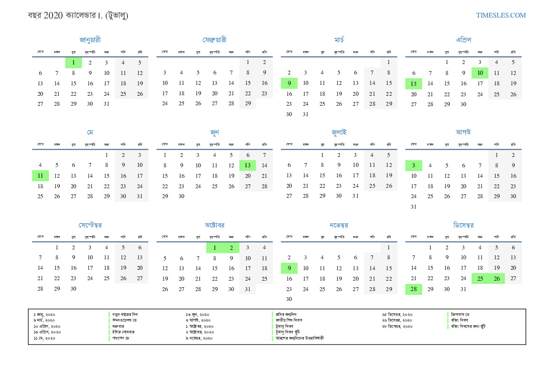Image resolution: width=554 pixels, height=392 pixels.
Task: Click the green April 10 cell
Action: click(x=480, y=73)
